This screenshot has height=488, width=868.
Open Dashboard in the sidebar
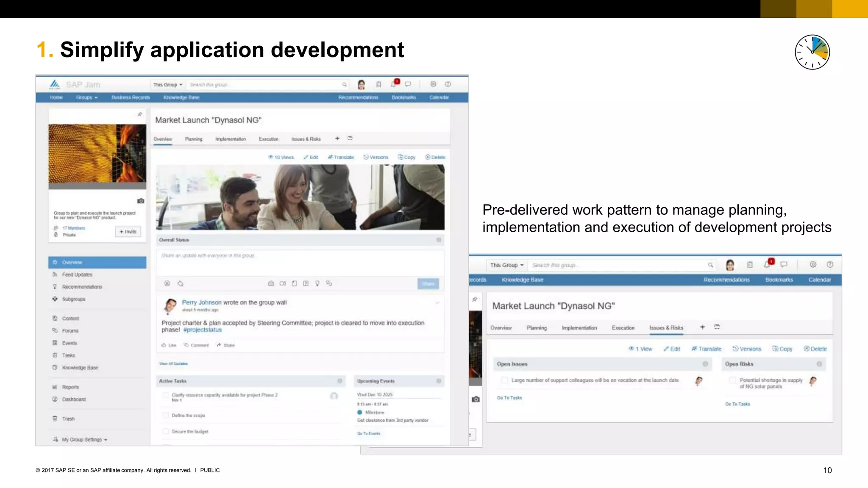(x=74, y=399)
